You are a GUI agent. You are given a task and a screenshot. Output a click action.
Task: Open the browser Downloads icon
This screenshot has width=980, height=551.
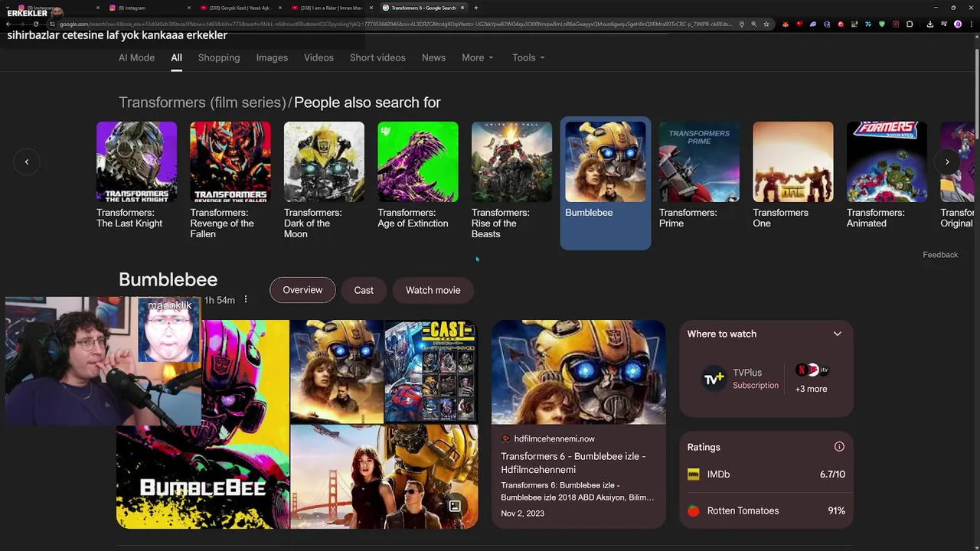point(930,24)
